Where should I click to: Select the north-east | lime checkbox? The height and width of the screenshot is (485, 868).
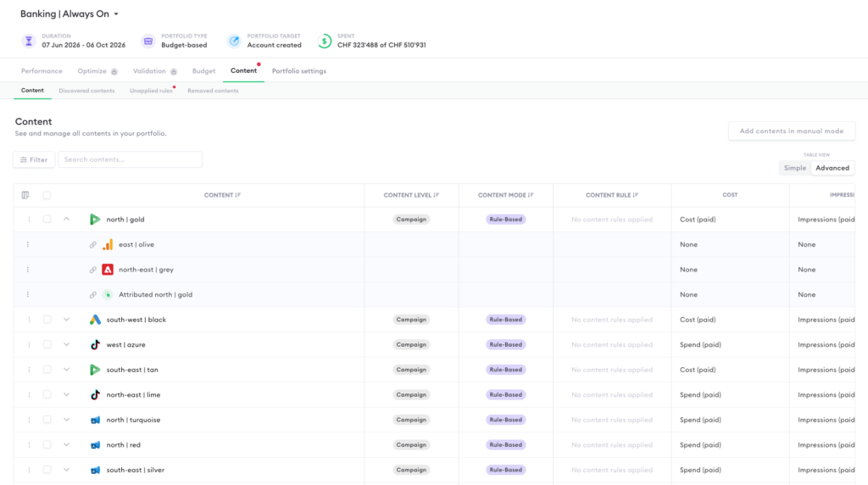(47, 395)
